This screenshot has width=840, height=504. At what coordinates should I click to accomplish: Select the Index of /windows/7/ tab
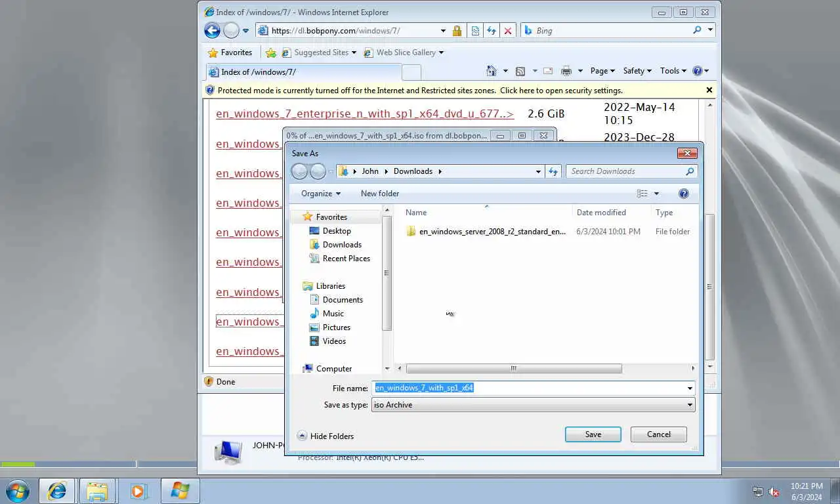click(303, 72)
